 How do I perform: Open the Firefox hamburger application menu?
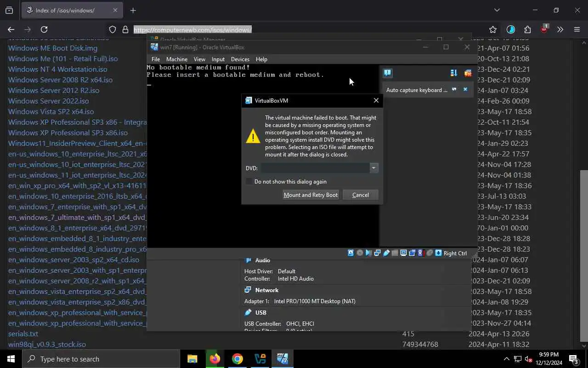click(577, 29)
